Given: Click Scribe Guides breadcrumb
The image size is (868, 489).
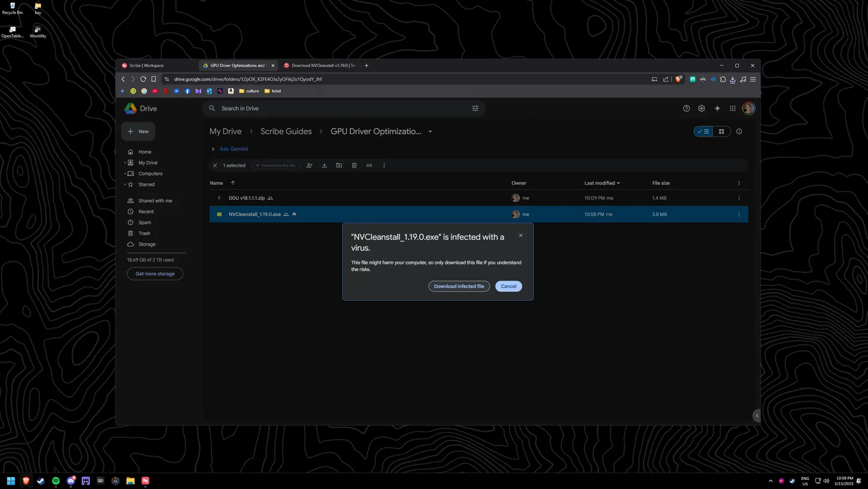Looking at the screenshot, I should coord(286,132).
